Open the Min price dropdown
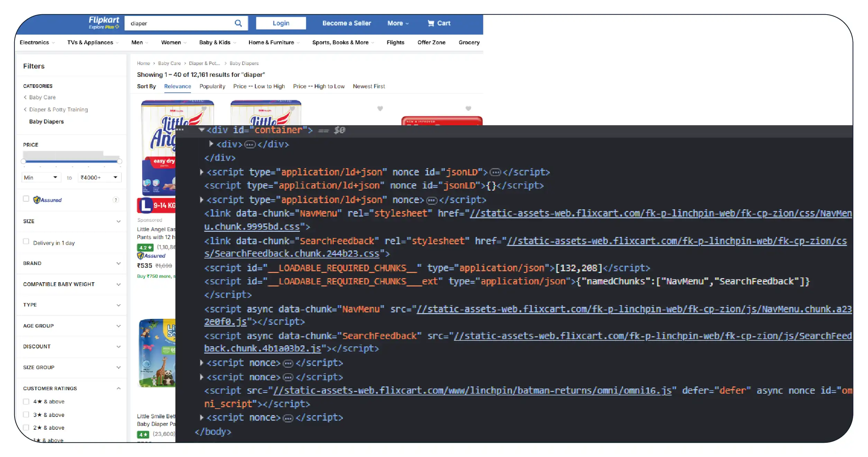This screenshot has height=457, width=868. (x=41, y=177)
